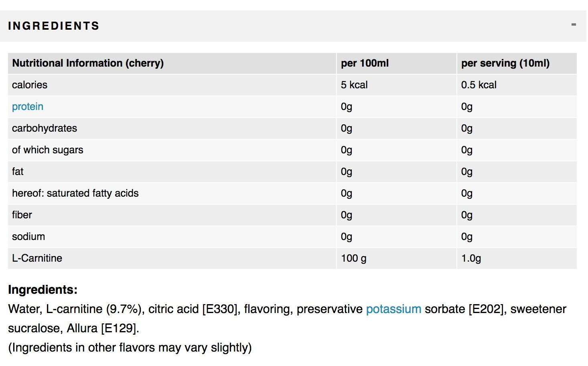588x366 pixels.
Task: Select the 'per 100ml' column header
Action: coord(365,63)
